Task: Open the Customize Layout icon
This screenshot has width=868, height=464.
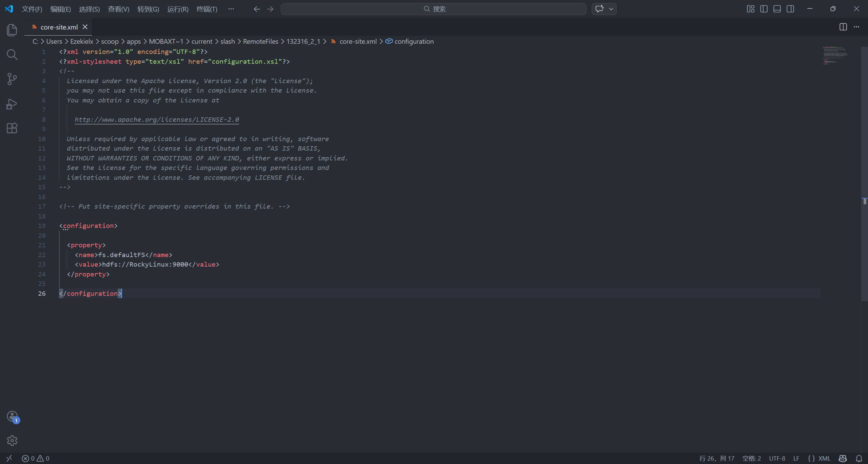Action: click(x=750, y=9)
